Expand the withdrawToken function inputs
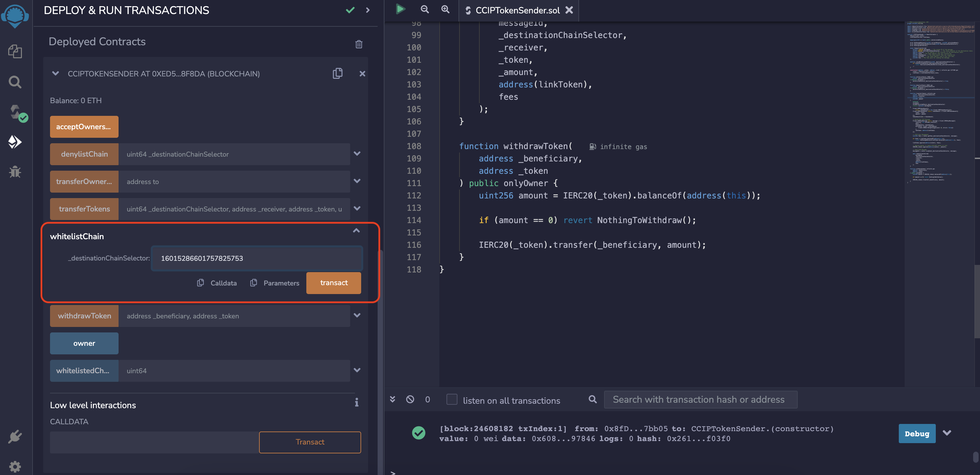Viewport: 980px width, 475px height. (357, 316)
